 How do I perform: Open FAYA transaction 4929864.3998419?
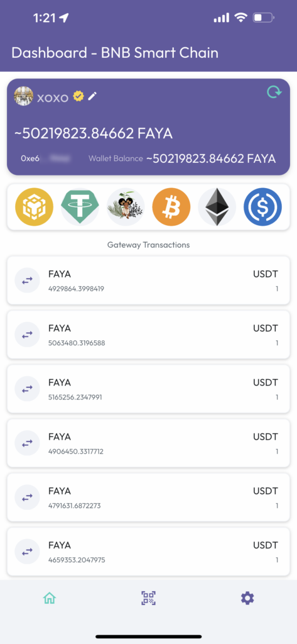148,280
